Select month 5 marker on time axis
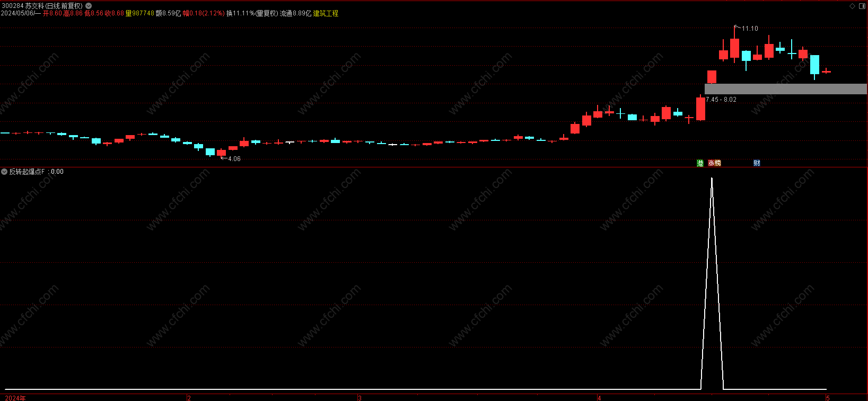This screenshot has height=401, width=868. coord(828,398)
